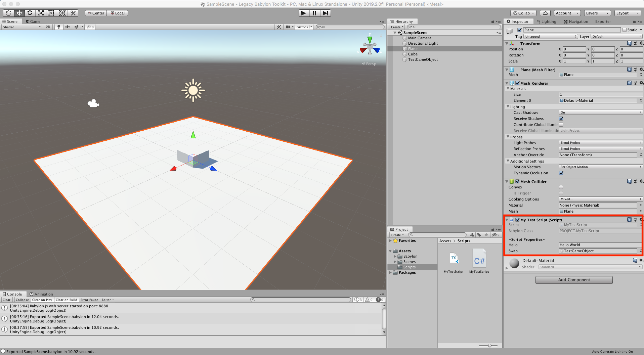This screenshot has height=355, width=644.
Task: Uncheck Dynamic Occlusion
Action: tap(561, 173)
